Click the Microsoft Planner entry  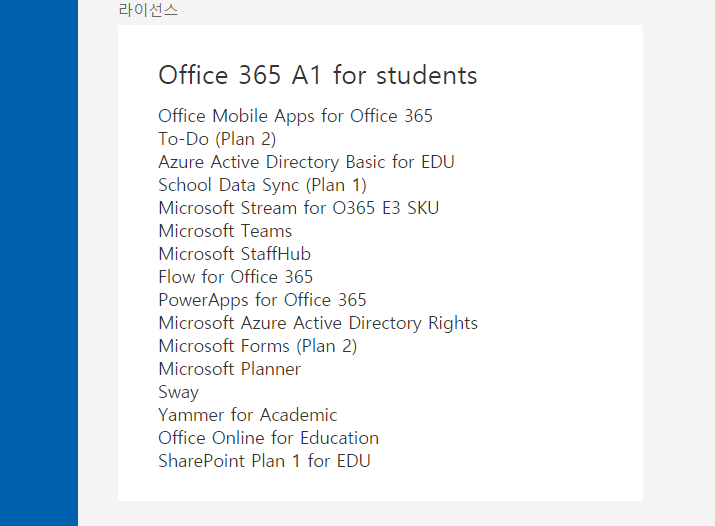229,369
